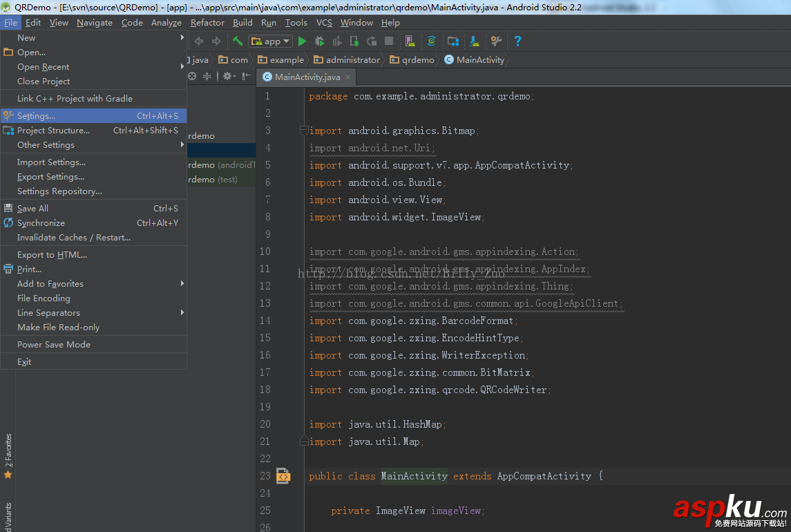Open the app run configuration dropdown

[271, 41]
